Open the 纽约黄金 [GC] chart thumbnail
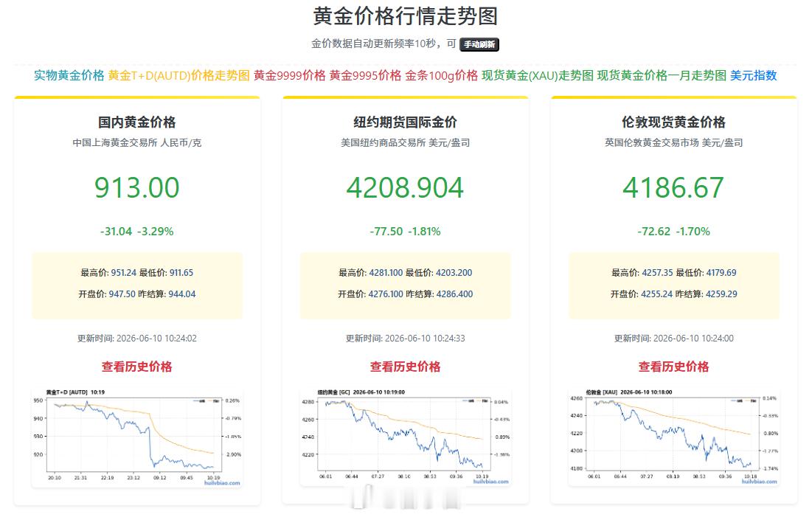812x517 pixels. 406,438
